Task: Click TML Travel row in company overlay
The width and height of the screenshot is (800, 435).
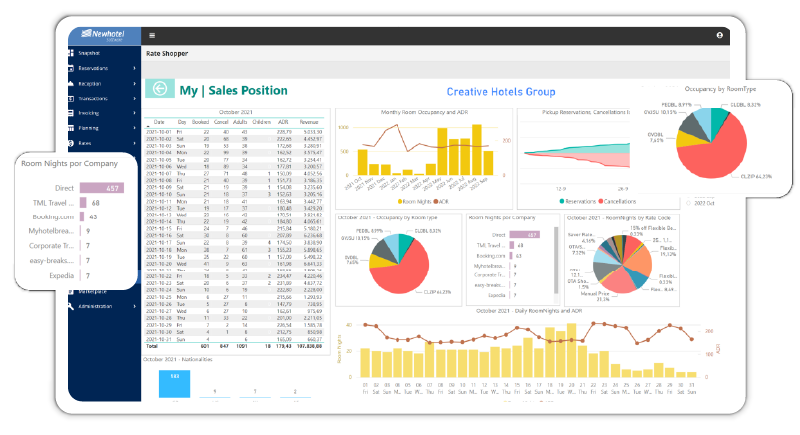Action: 66,203
